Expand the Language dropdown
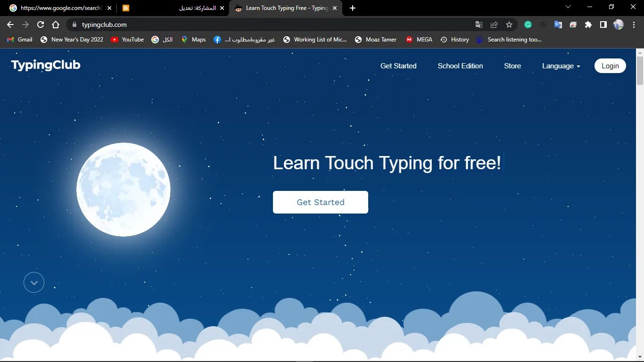This screenshot has height=362, width=644. 561,66
